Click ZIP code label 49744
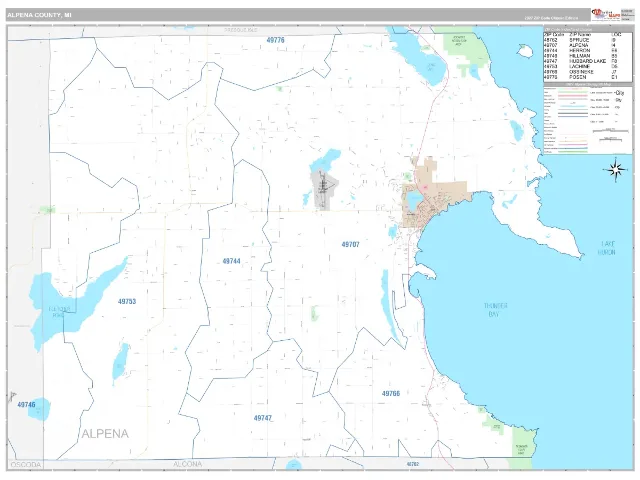The width and height of the screenshot is (640, 480). tap(231, 261)
